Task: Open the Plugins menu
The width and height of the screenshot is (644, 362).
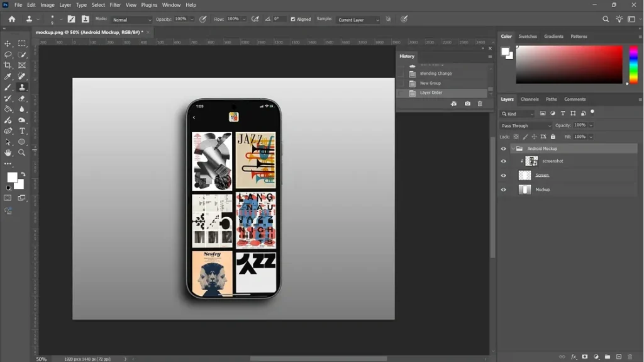Action: pyautogui.click(x=149, y=5)
